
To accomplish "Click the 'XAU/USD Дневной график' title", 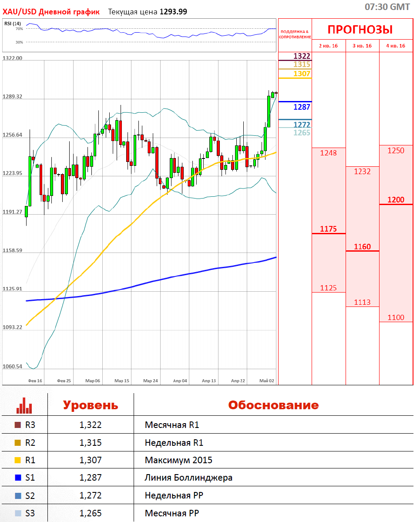I will [51, 12].
